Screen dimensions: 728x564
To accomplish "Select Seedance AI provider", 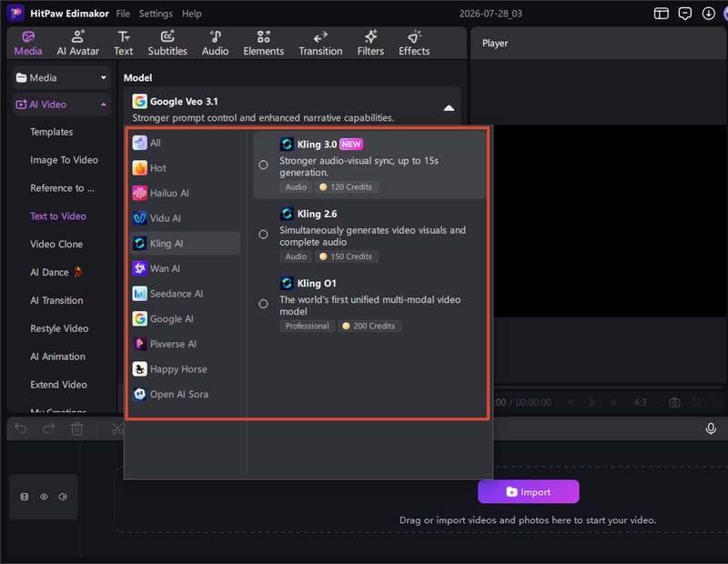I will 185,294.
